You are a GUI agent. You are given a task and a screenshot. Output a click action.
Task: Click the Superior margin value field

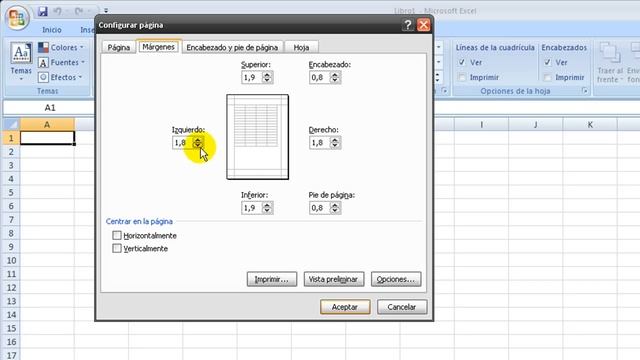click(252, 77)
